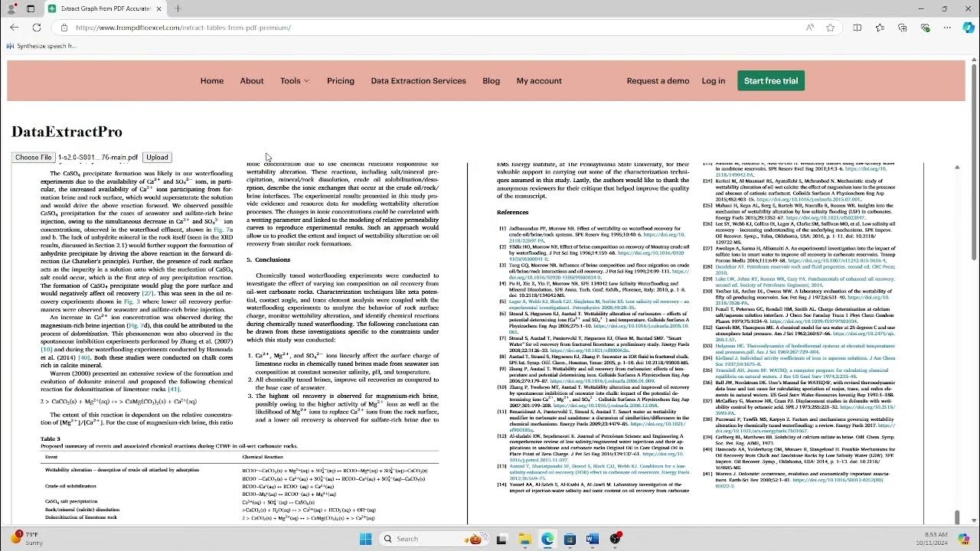Click the Read aloud icon in address bar
This screenshot has width=980, height=551.
pos(810,28)
